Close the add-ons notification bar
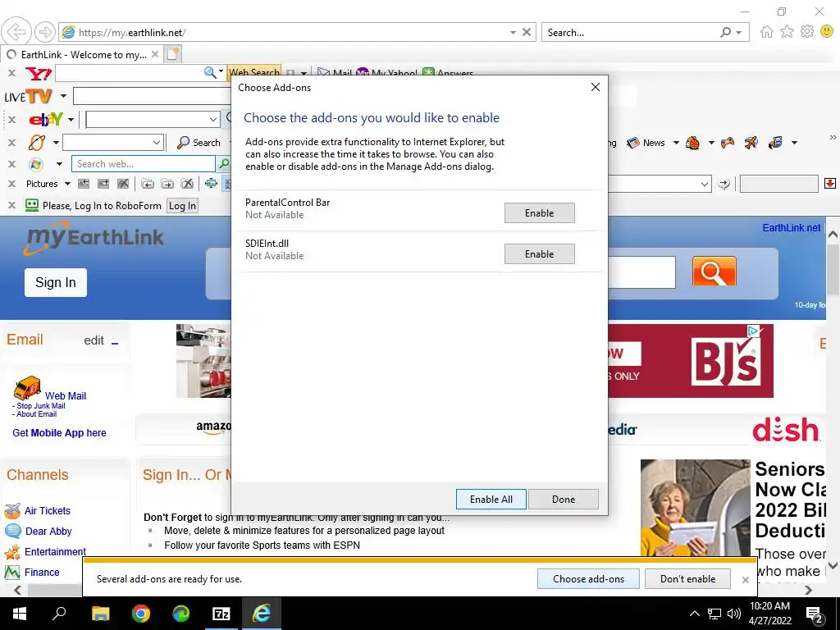The width and height of the screenshot is (840, 630). click(x=745, y=580)
